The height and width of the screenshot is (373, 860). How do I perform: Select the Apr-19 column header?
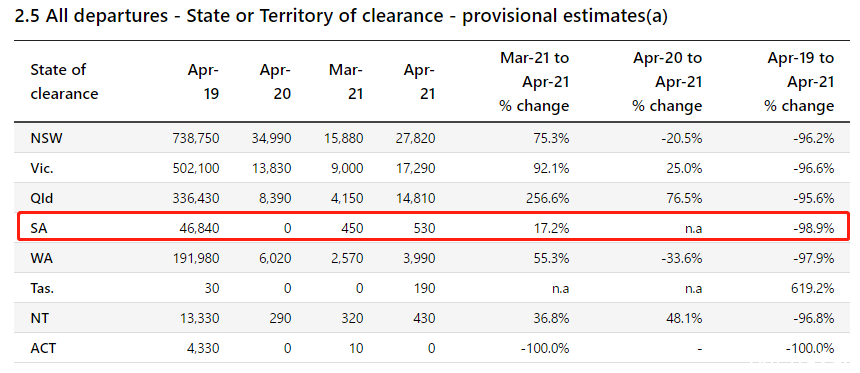point(203,82)
